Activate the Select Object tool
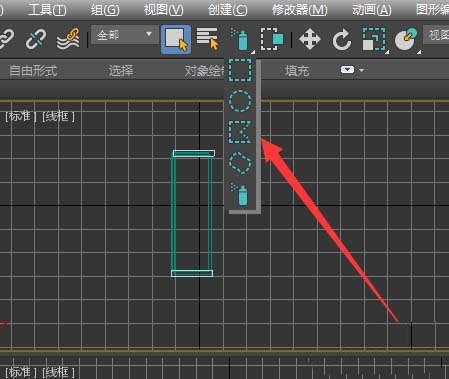The width and height of the screenshot is (449, 379). [x=176, y=39]
